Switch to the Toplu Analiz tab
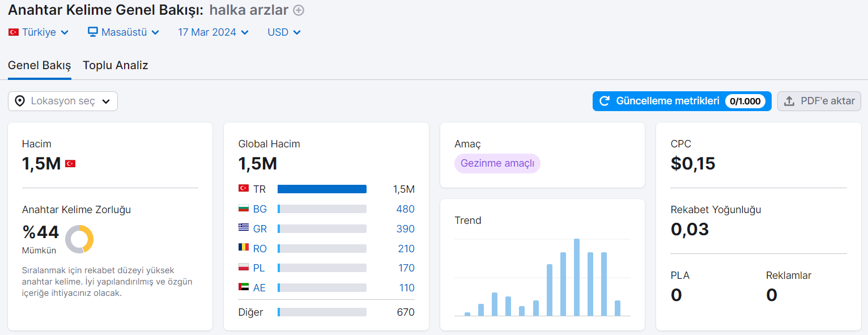This screenshot has height=335, width=868. pyautogui.click(x=116, y=65)
